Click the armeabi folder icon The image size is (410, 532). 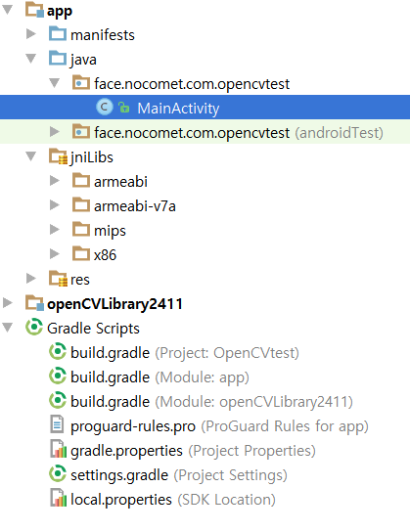click(81, 180)
